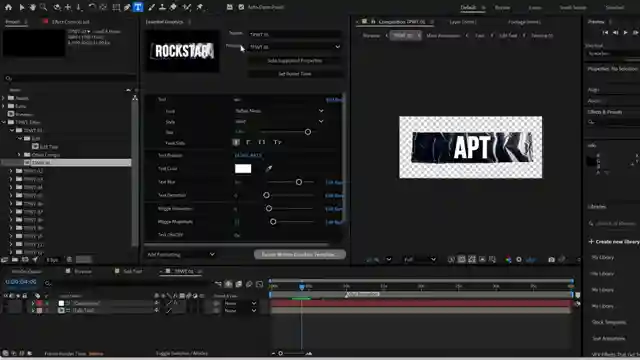Click the white Text Color swatch
Viewport: 640px width, 360px height.
[x=243, y=169]
